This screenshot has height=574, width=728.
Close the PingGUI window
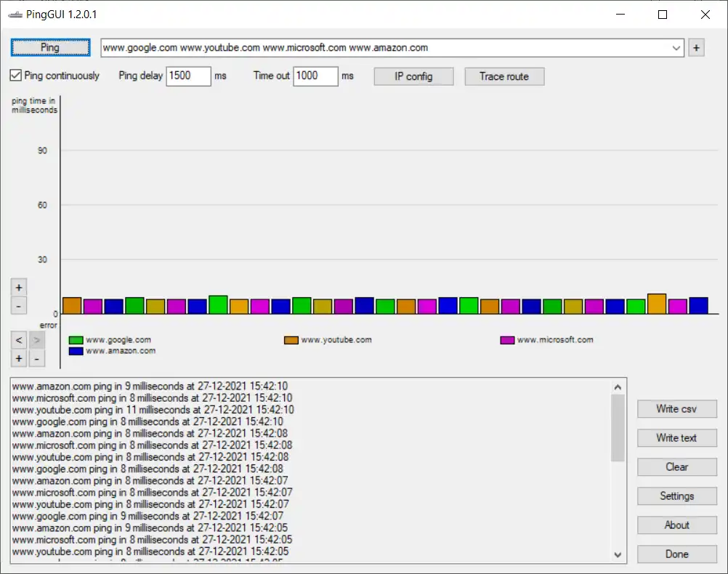pos(705,15)
